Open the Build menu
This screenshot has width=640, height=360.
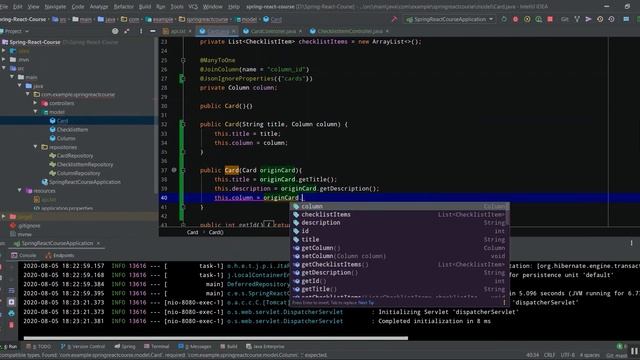point(145,7)
